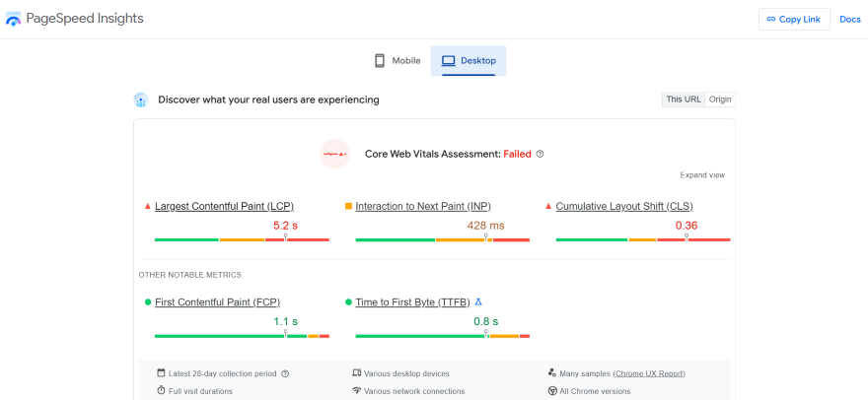Screen dimensions: 868x400
Task: Click the experimental flask icon next to TTFB
Action: (478, 302)
